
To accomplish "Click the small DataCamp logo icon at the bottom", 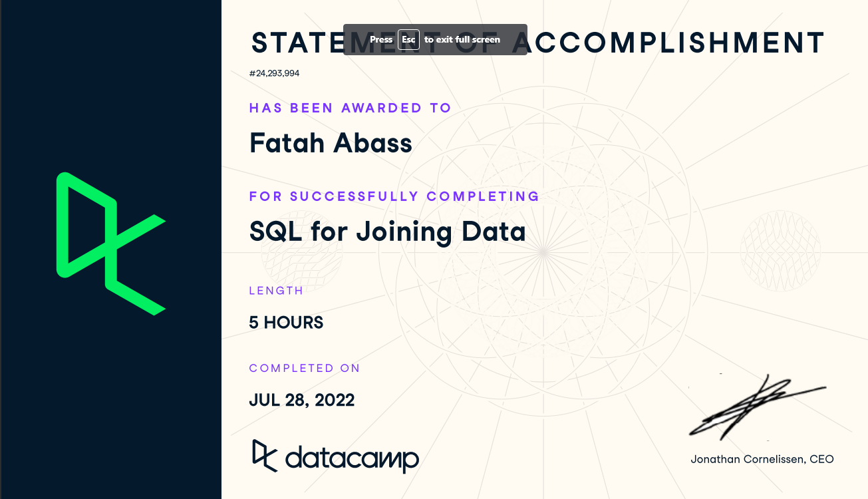I will click(265, 456).
